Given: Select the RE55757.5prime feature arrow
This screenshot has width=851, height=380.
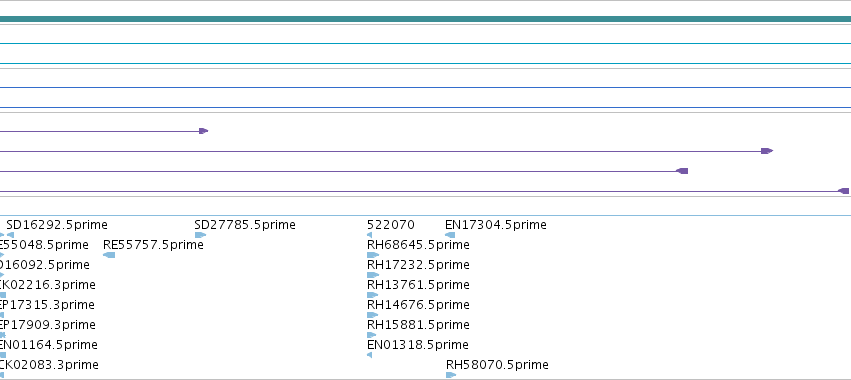Looking at the screenshot, I should coord(109,255).
